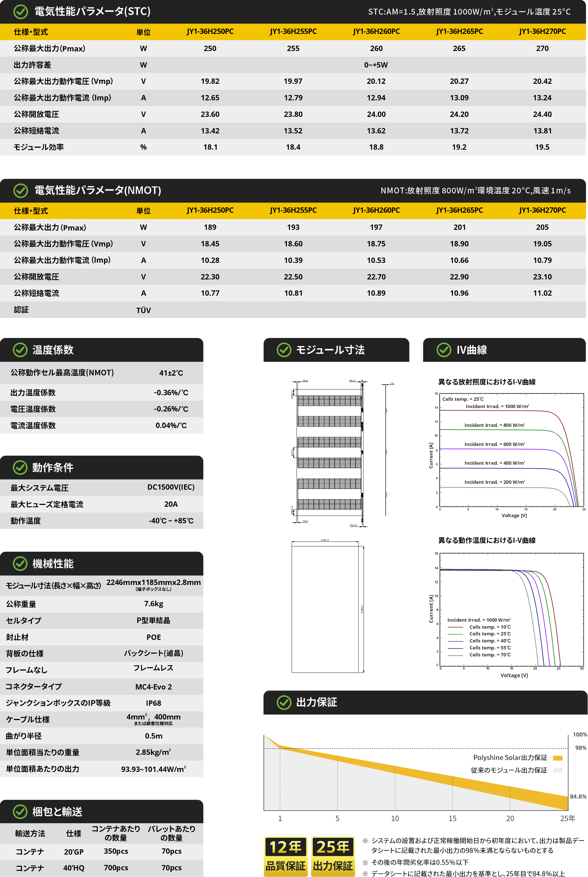The width and height of the screenshot is (588, 877).
Task: Select the 25年 出力保証 badge
Action: coord(333,856)
